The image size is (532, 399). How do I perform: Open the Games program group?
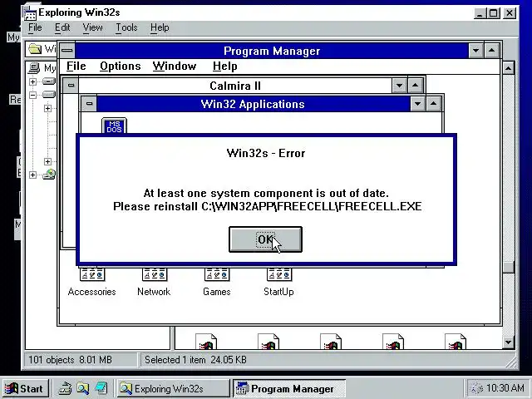217,283
